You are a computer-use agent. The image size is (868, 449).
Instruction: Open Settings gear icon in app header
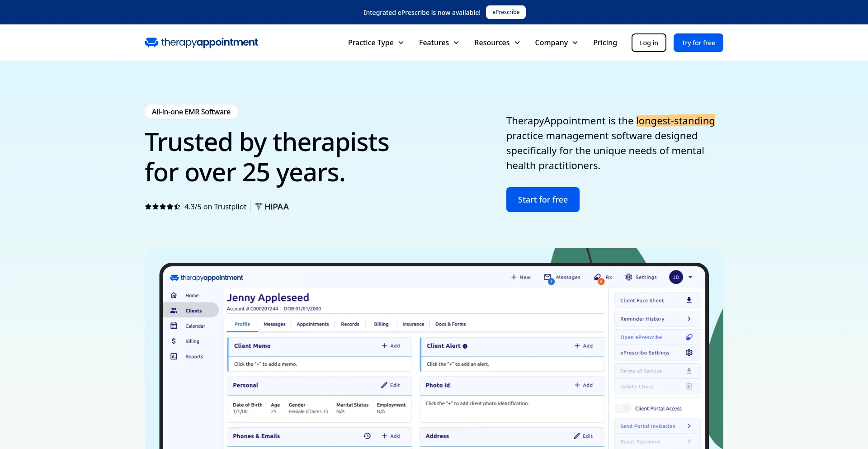[x=628, y=277]
